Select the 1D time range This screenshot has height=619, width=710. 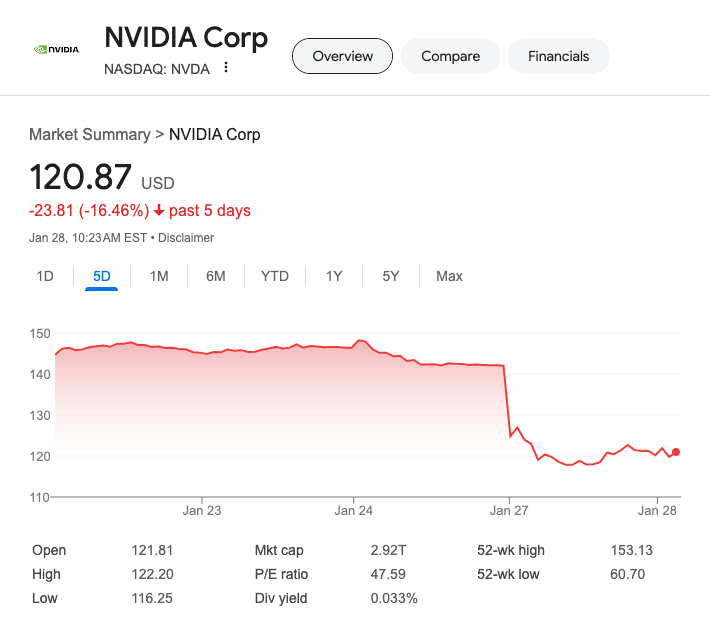45,276
